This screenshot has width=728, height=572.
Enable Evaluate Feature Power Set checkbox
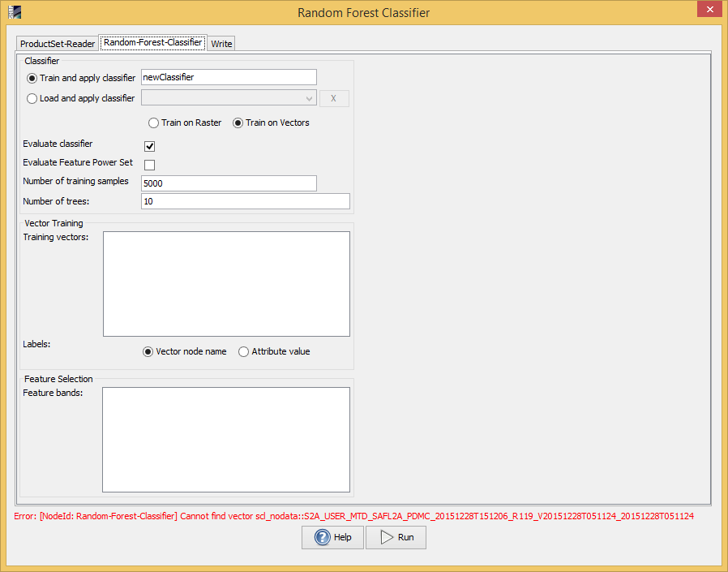(149, 165)
